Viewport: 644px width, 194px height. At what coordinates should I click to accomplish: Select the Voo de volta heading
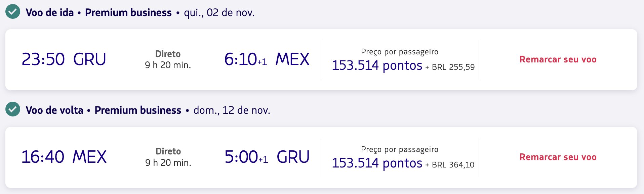(54, 110)
